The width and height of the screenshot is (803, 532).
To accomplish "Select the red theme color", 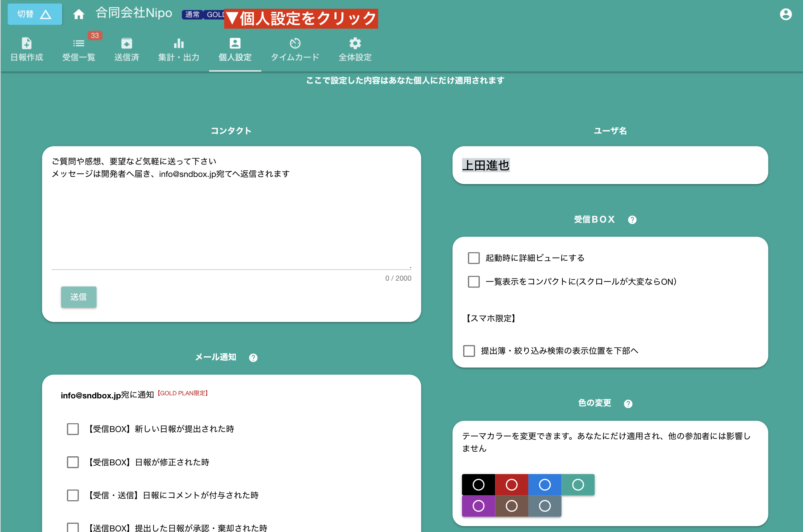I will click(511, 485).
